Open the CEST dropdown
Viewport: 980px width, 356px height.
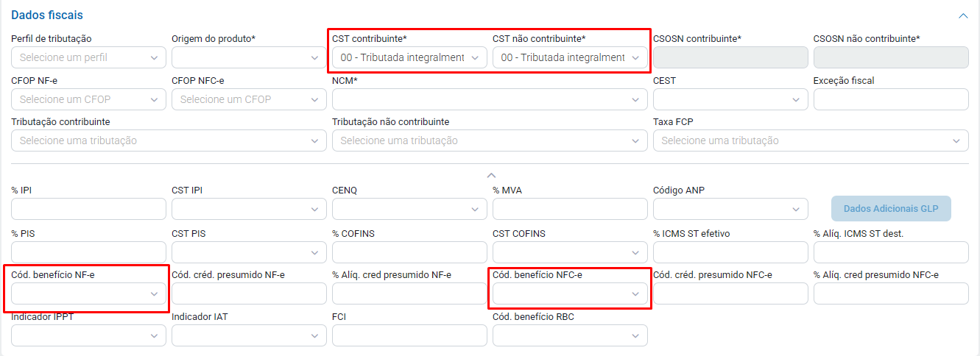coord(730,99)
